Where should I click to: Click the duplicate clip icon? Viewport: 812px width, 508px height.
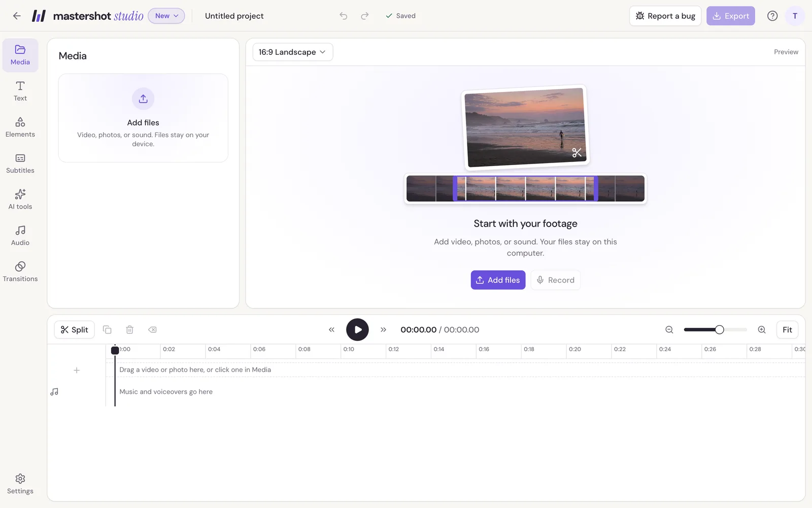(107, 330)
